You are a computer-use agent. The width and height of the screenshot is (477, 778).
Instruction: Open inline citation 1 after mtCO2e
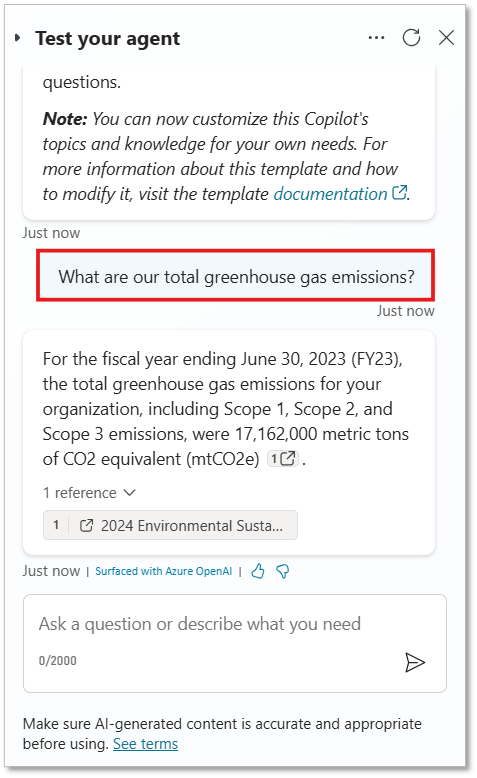(x=283, y=459)
